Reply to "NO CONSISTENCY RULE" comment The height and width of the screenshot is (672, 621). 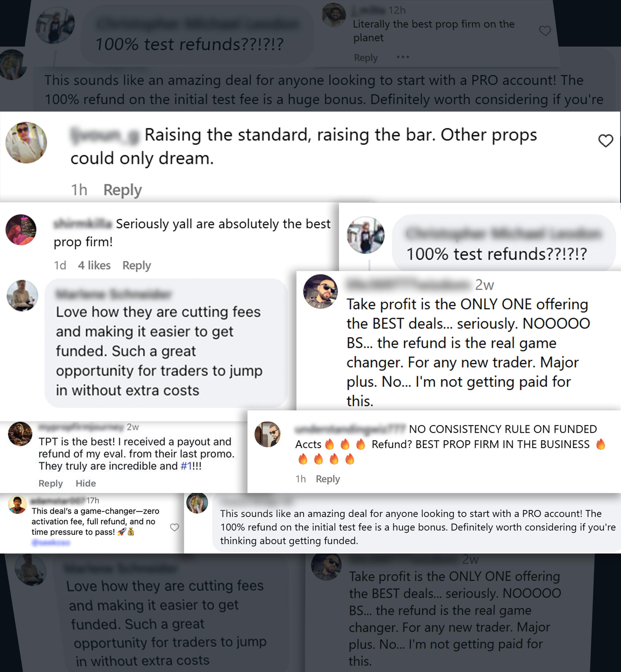pos(328,479)
